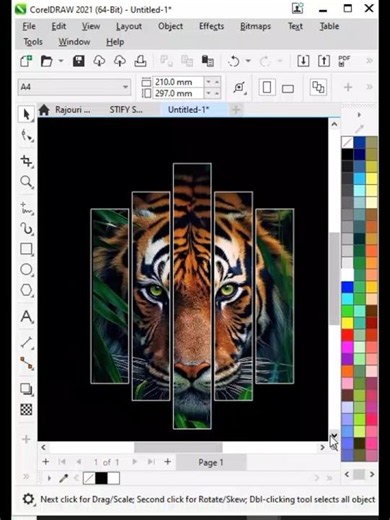Increase the page width spinner
This screenshot has height=520, width=390.
click(x=217, y=82)
